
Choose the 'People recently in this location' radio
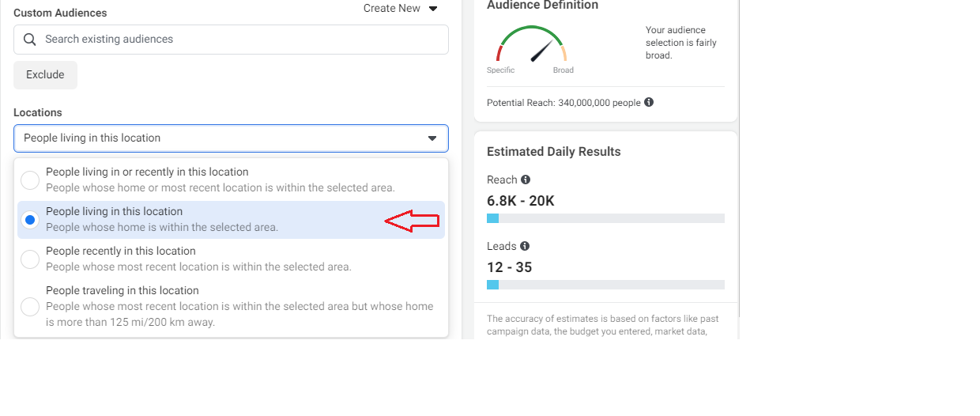(30, 259)
